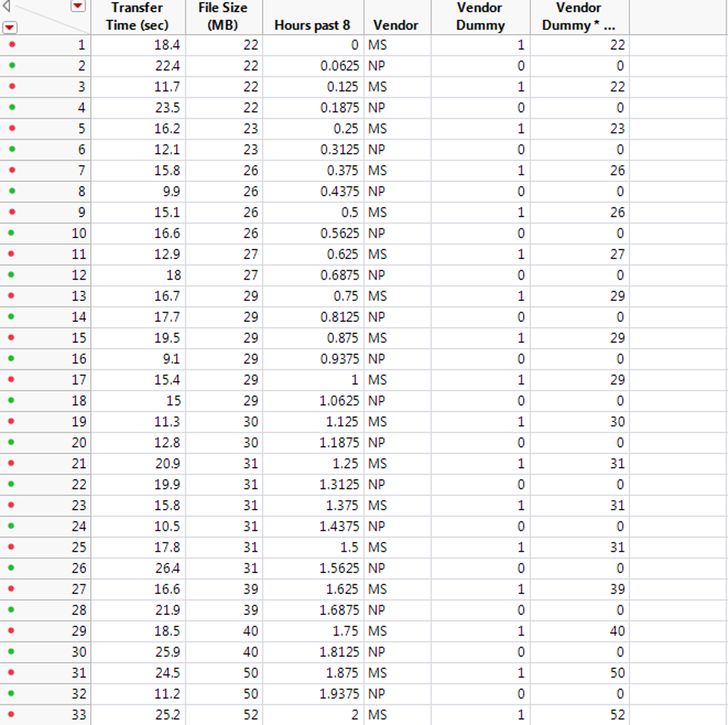The height and width of the screenshot is (725, 728).
Task: Select the Hours past 8 column header
Action: 312,25
